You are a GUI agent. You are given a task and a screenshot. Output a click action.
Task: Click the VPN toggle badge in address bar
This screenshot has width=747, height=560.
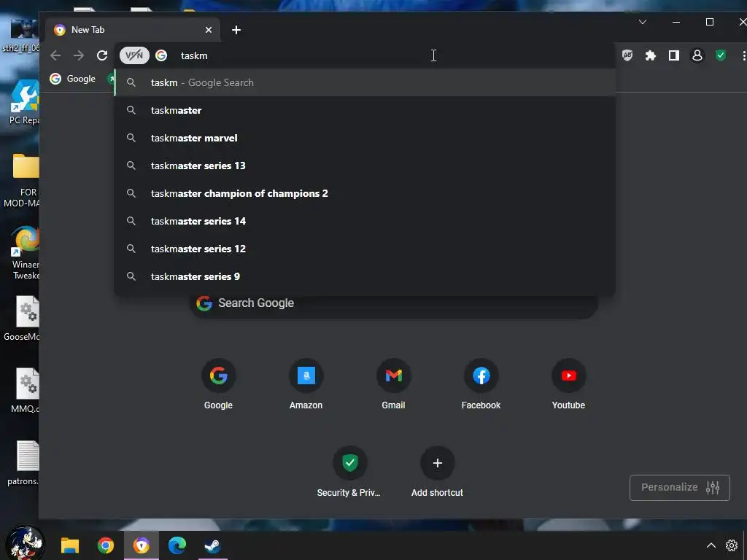(134, 55)
